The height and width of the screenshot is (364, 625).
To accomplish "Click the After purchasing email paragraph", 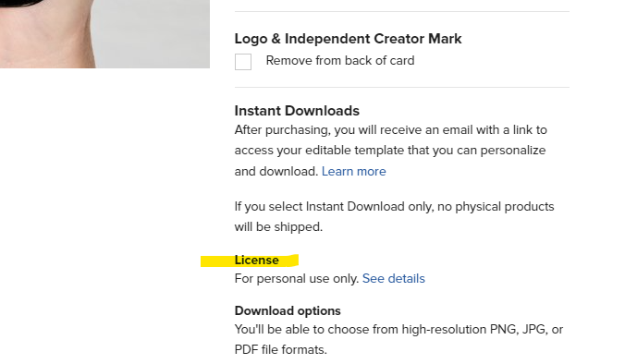I will (x=390, y=151).
